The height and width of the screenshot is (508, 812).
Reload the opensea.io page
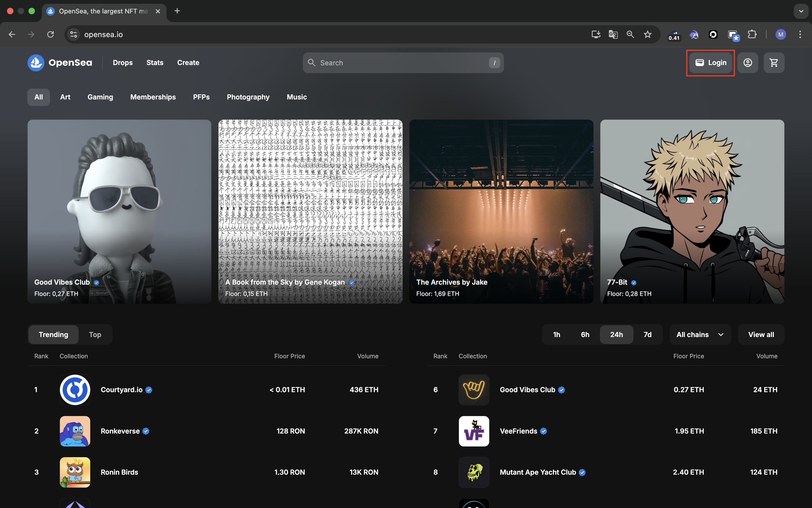(x=50, y=34)
